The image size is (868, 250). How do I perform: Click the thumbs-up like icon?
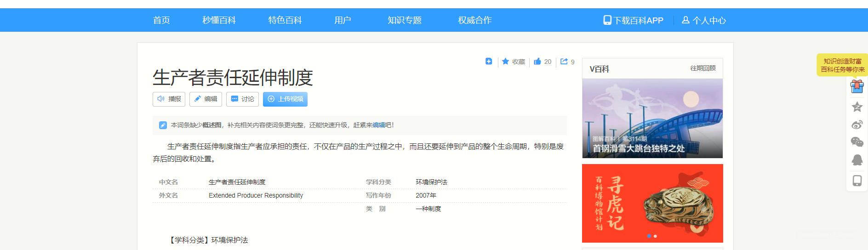pyautogui.click(x=537, y=61)
